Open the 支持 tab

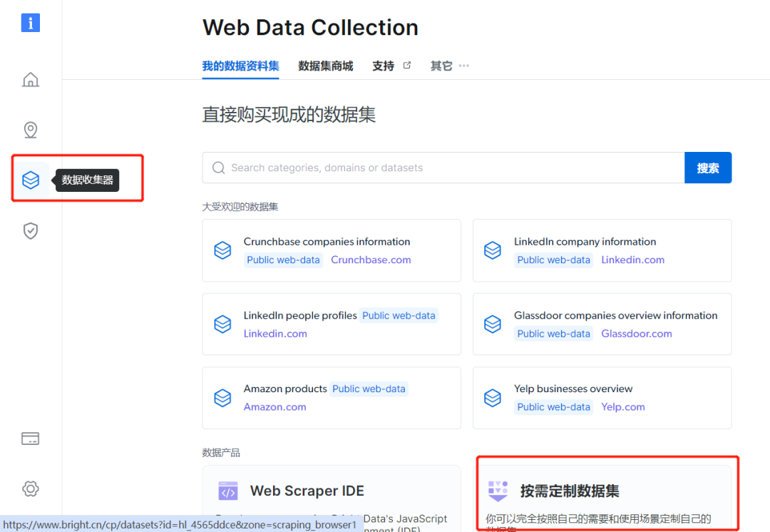coord(383,66)
